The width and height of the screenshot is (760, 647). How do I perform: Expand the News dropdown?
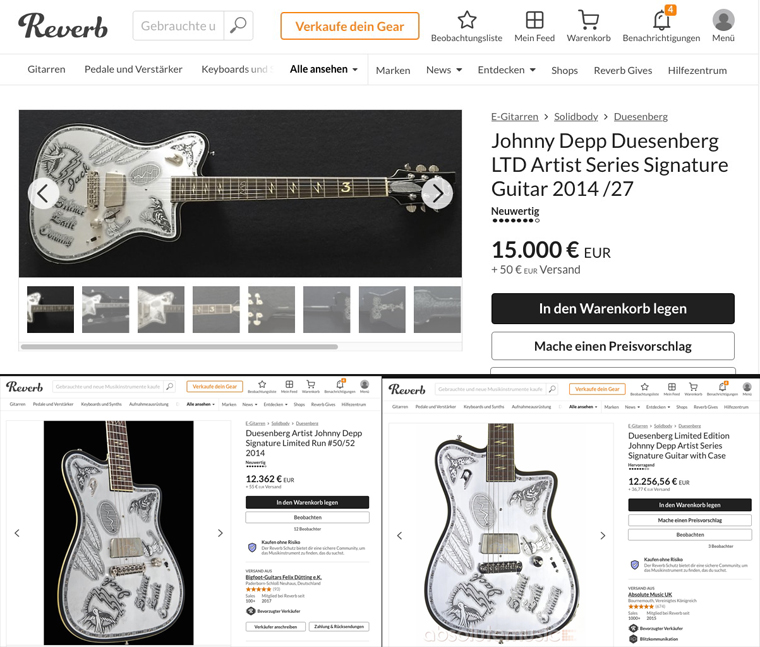pyautogui.click(x=444, y=70)
